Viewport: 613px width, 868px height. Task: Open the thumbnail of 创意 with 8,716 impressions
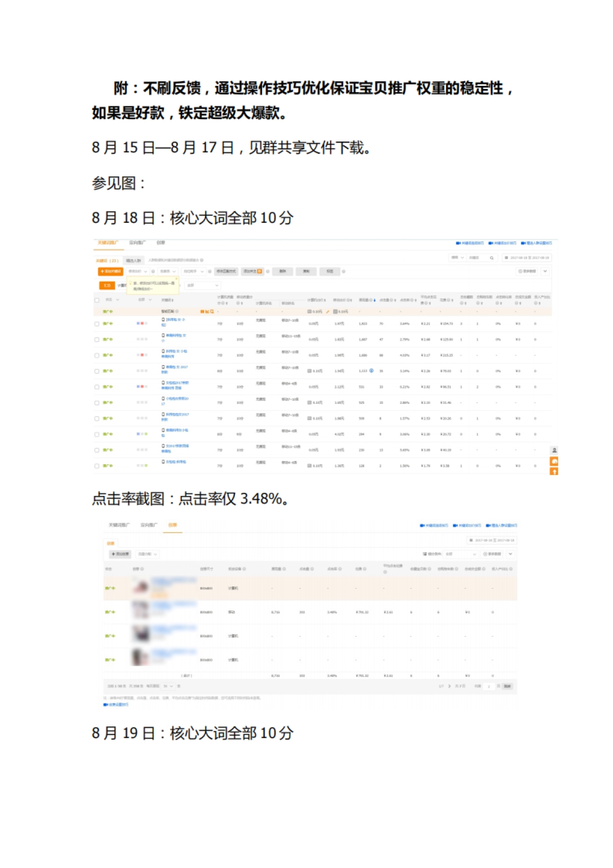tap(140, 611)
